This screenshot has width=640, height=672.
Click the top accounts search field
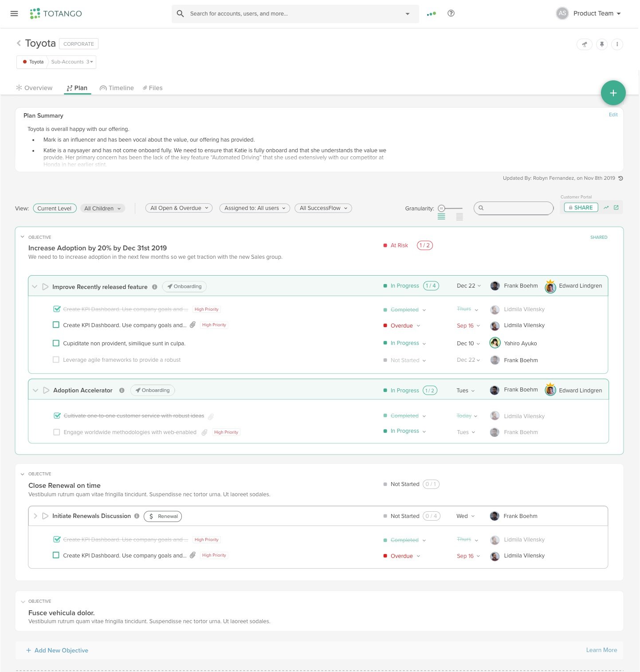[295, 14]
